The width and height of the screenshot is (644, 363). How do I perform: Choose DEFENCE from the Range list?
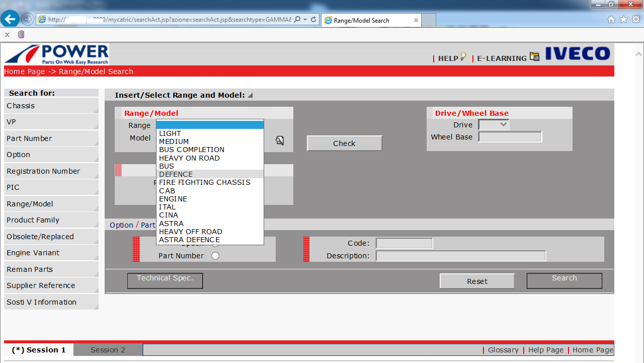pos(176,174)
